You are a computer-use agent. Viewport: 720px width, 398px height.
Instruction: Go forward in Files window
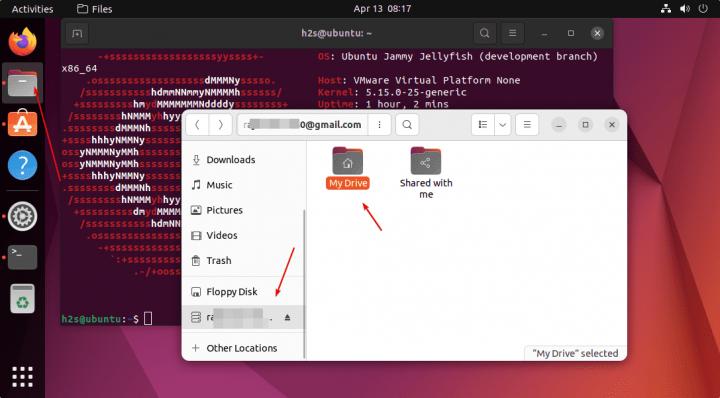click(x=220, y=124)
